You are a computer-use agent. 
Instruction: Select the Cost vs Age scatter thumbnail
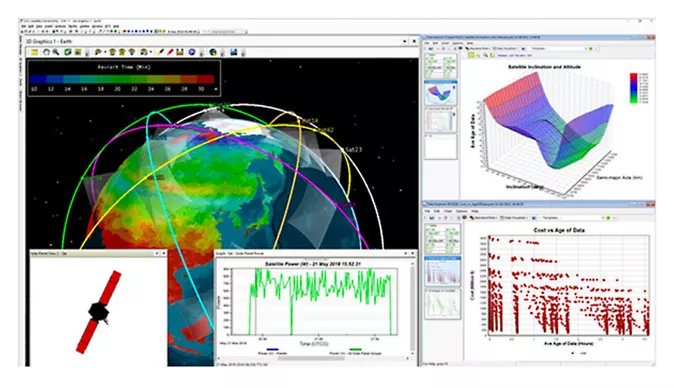tap(443, 271)
